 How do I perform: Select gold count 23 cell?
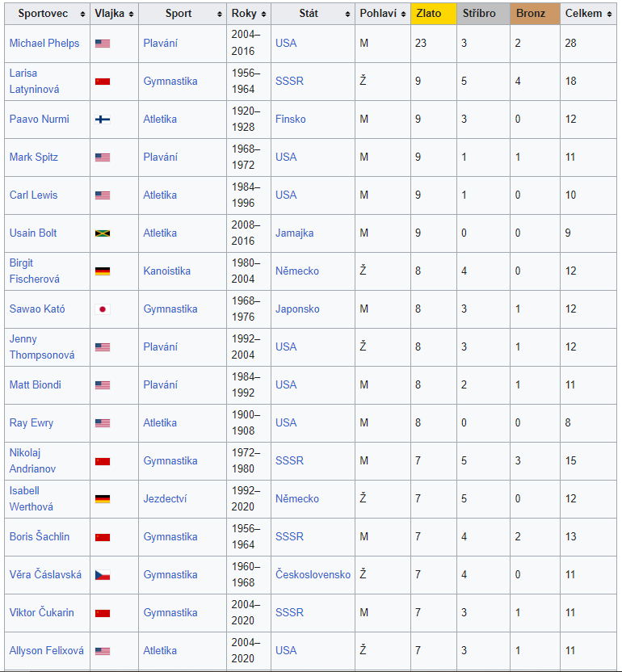434,44
